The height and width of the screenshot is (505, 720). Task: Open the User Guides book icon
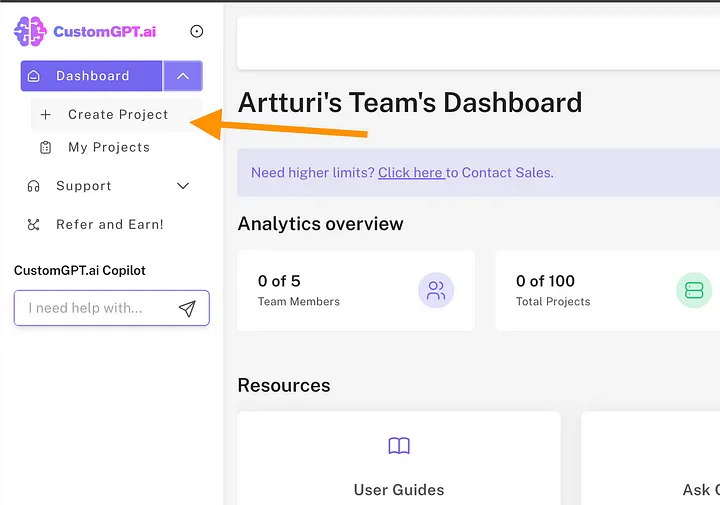point(399,446)
